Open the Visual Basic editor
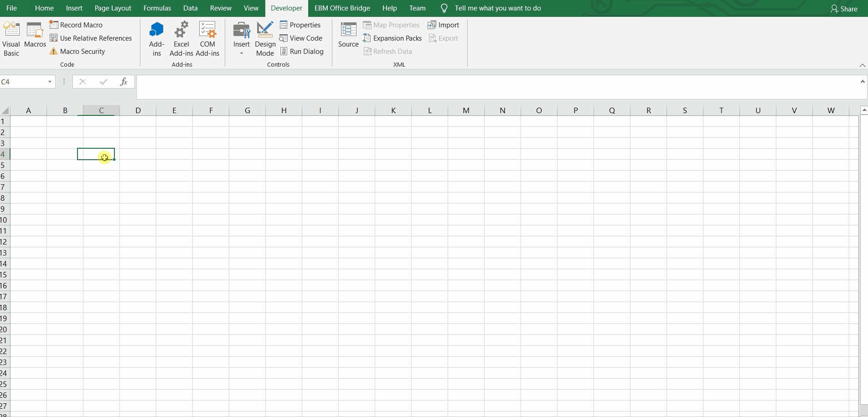The image size is (868, 417). pos(11,38)
